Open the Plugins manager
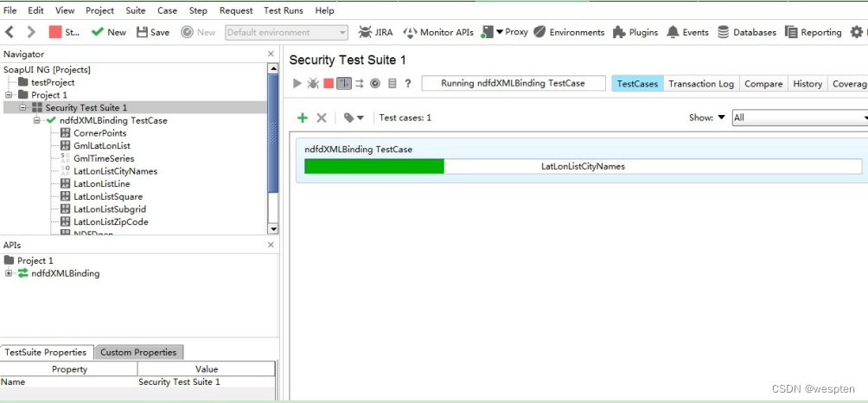This screenshot has height=403, width=868. pos(635,32)
